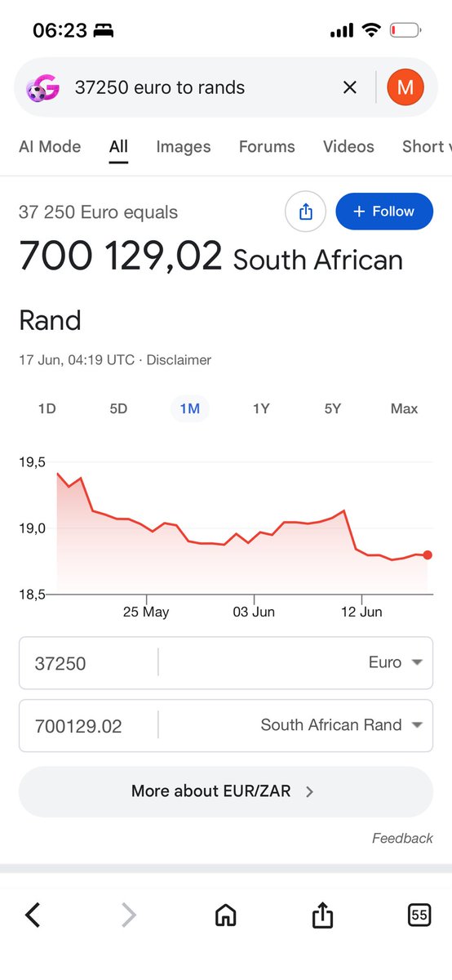Tap the red endpoint marker on the chart

[428, 555]
